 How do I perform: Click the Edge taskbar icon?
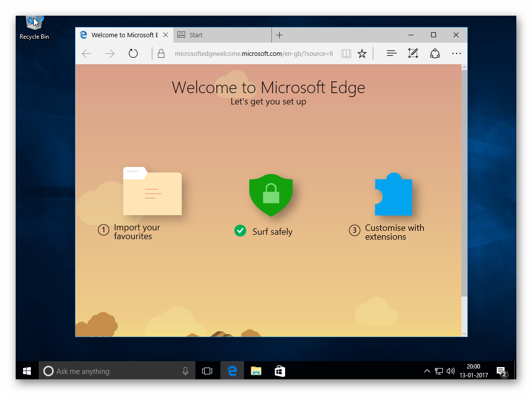(x=232, y=371)
